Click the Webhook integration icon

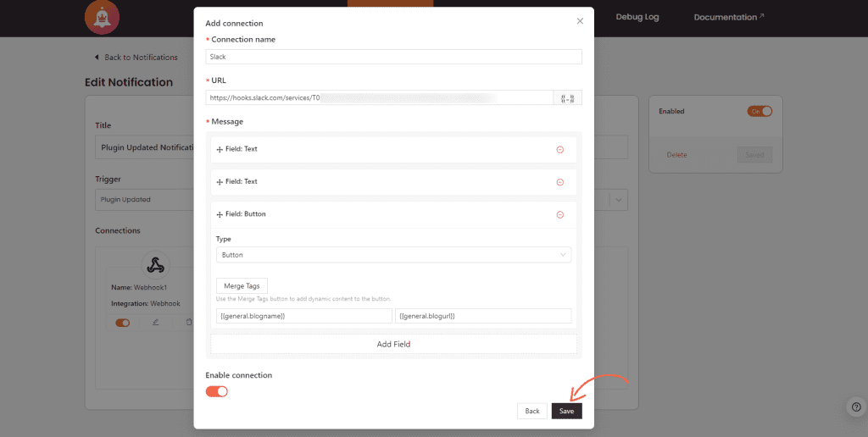(x=156, y=266)
